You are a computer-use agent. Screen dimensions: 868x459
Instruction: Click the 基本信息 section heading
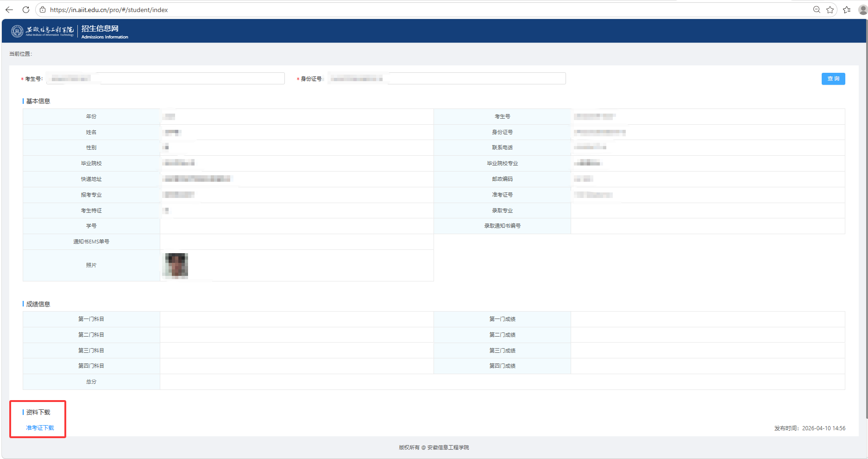click(38, 101)
